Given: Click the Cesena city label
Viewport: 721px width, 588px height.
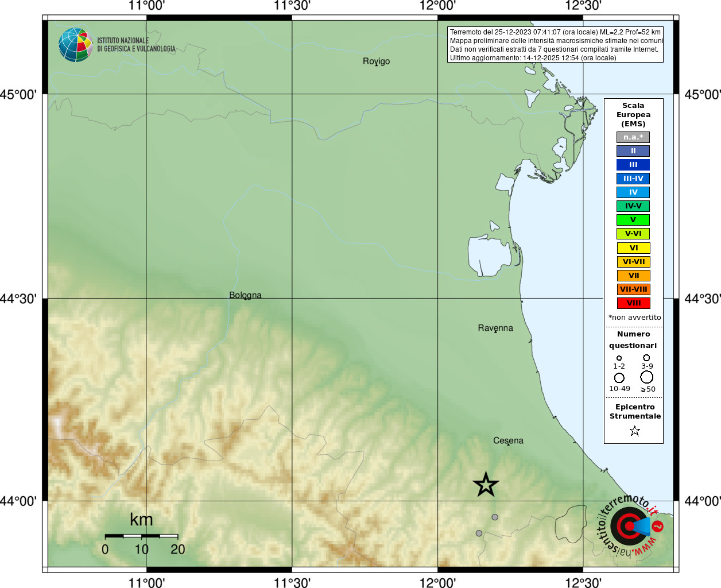Looking at the screenshot, I should point(508,440).
